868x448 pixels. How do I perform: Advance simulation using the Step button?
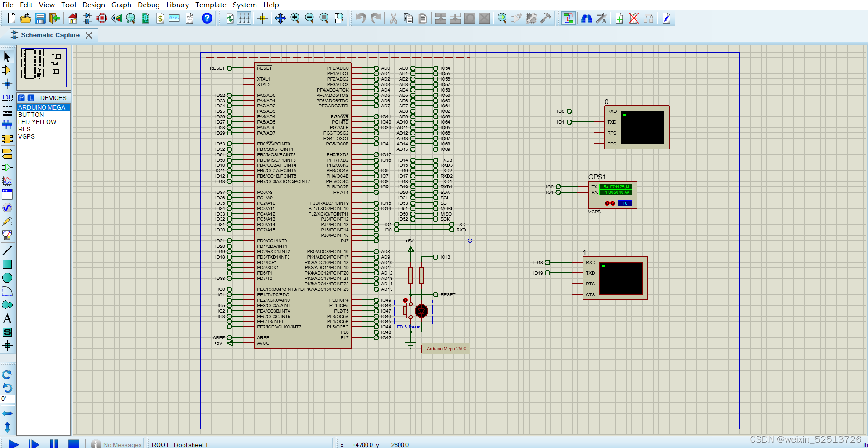(x=34, y=444)
